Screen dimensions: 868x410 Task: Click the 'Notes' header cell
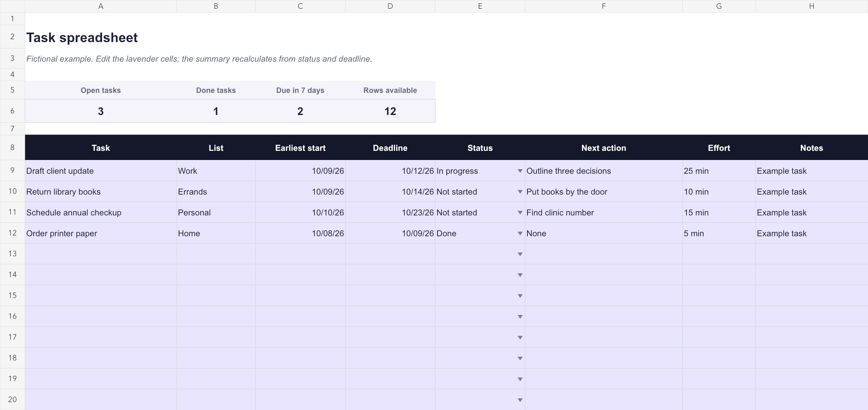click(x=812, y=148)
